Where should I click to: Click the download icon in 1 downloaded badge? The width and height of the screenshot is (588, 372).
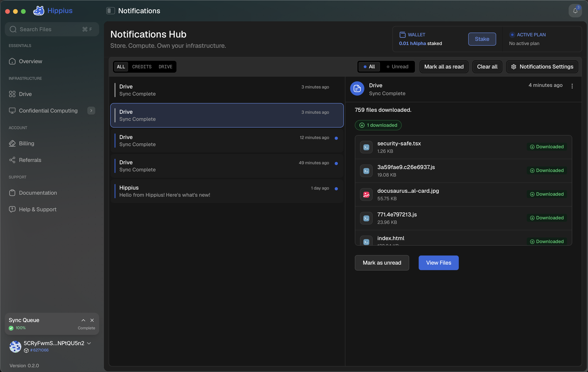coord(362,125)
